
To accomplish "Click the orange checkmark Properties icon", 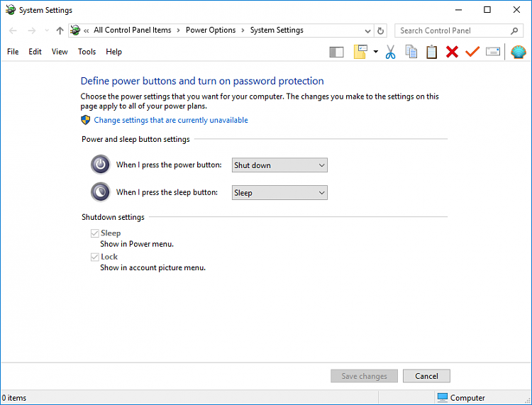I will [x=472, y=52].
